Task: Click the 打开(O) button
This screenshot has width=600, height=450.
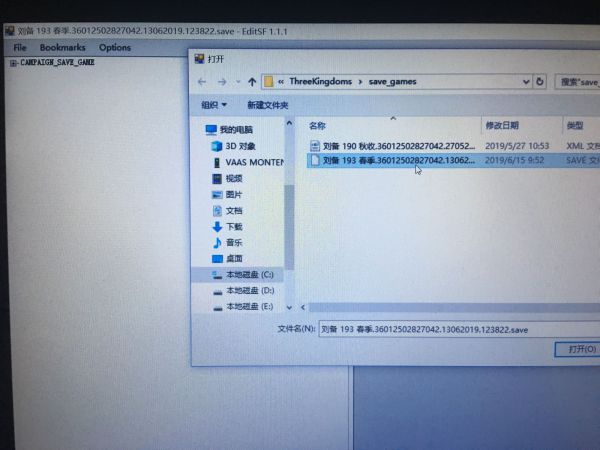Action: (x=580, y=349)
